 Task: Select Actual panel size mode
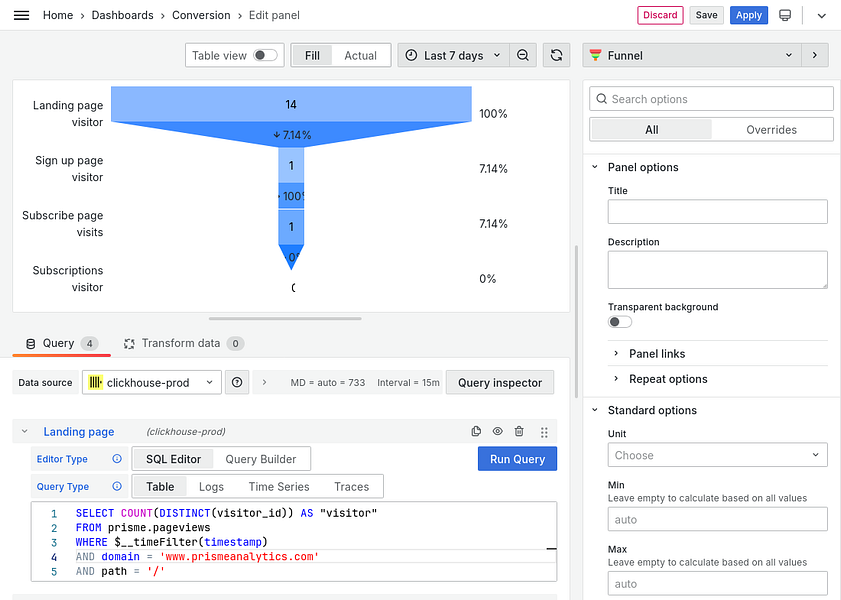click(360, 55)
